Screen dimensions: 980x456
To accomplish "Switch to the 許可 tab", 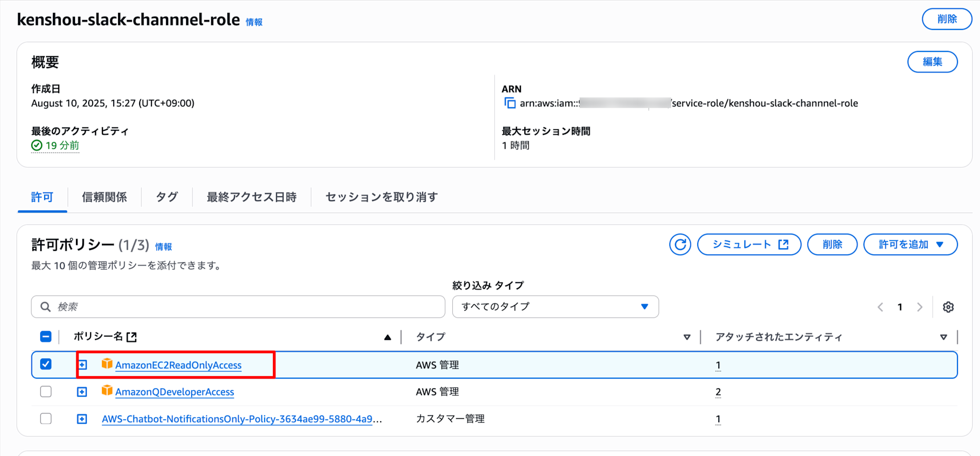I will pos(42,197).
